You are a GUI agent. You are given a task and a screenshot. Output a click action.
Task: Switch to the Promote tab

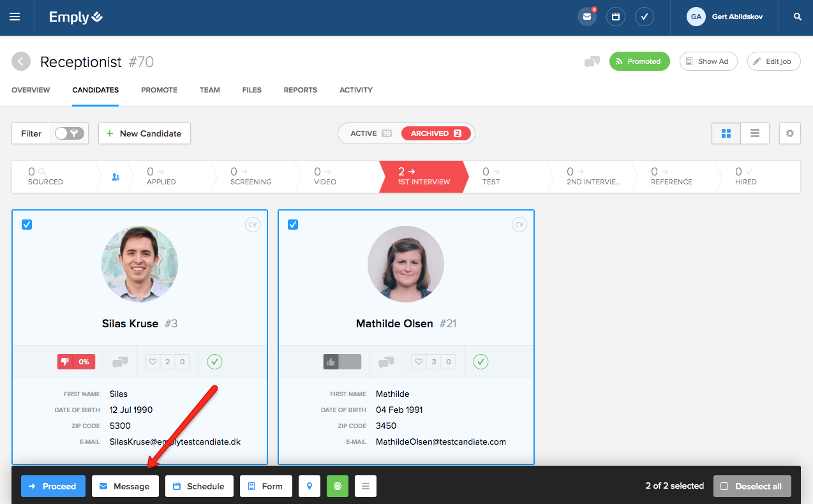point(159,90)
